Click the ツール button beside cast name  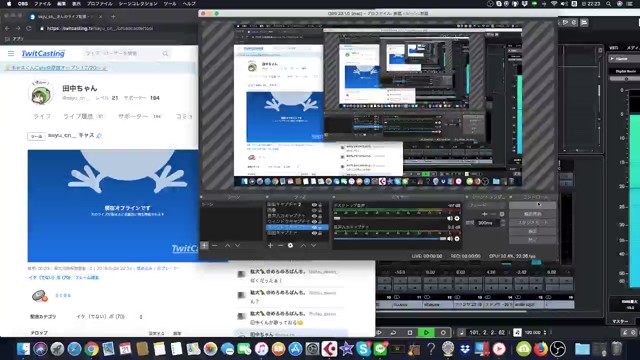[x=36, y=136]
